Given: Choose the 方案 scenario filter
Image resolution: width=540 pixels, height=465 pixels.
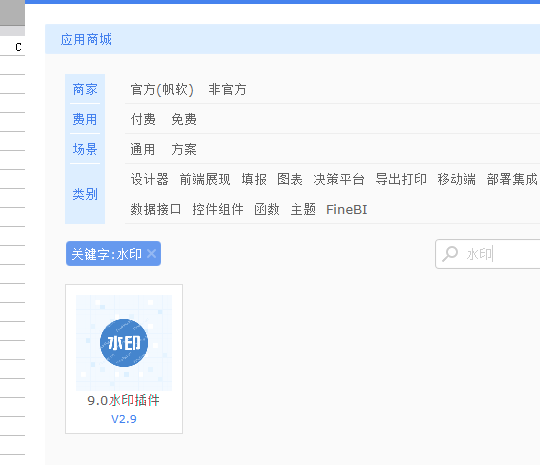Looking at the screenshot, I should (184, 149).
